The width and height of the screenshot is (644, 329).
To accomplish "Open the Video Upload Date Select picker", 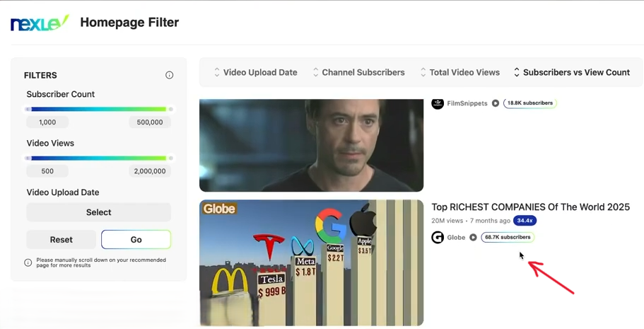I will coord(98,212).
